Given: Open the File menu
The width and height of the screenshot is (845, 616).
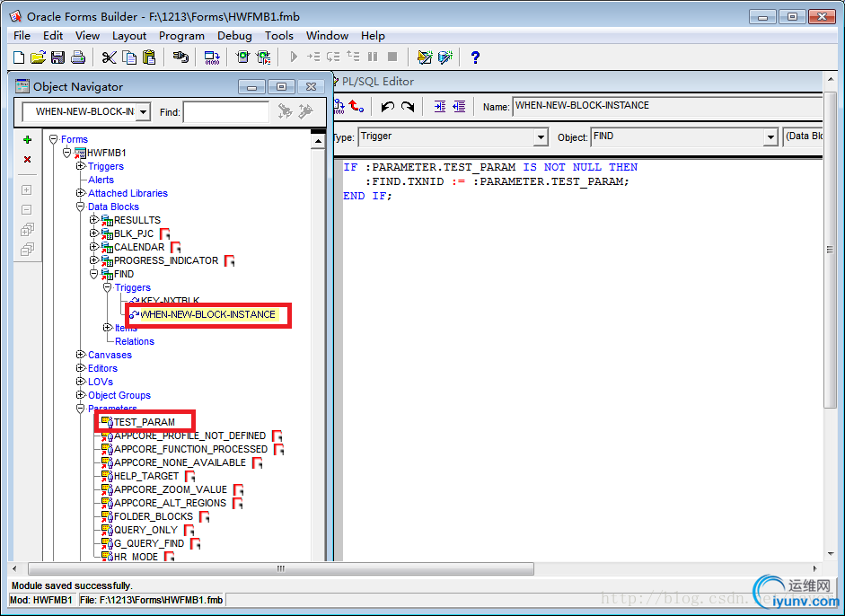Looking at the screenshot, I should pos(22,36).
